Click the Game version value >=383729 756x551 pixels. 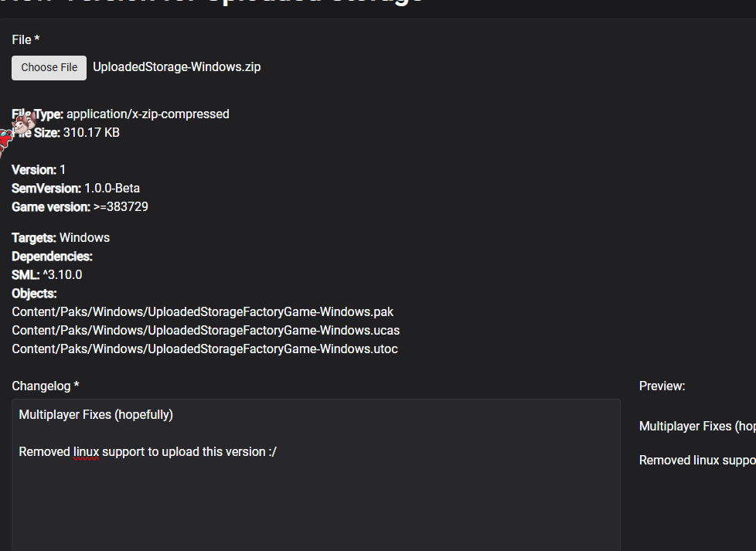(x=121, y=207)
